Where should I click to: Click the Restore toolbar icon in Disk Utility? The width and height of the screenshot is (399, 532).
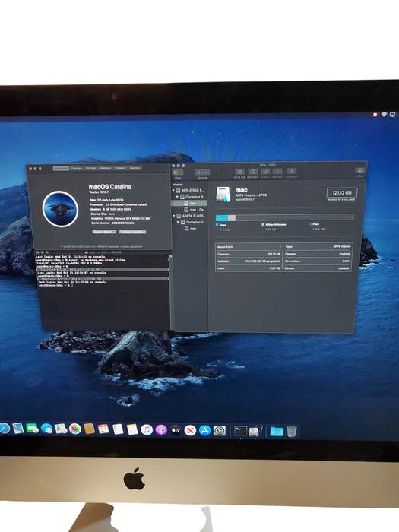tap(277, 172)
